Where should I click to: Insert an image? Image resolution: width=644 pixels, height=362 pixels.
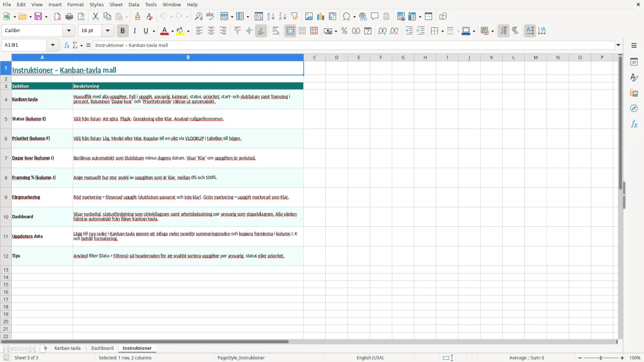309,17
